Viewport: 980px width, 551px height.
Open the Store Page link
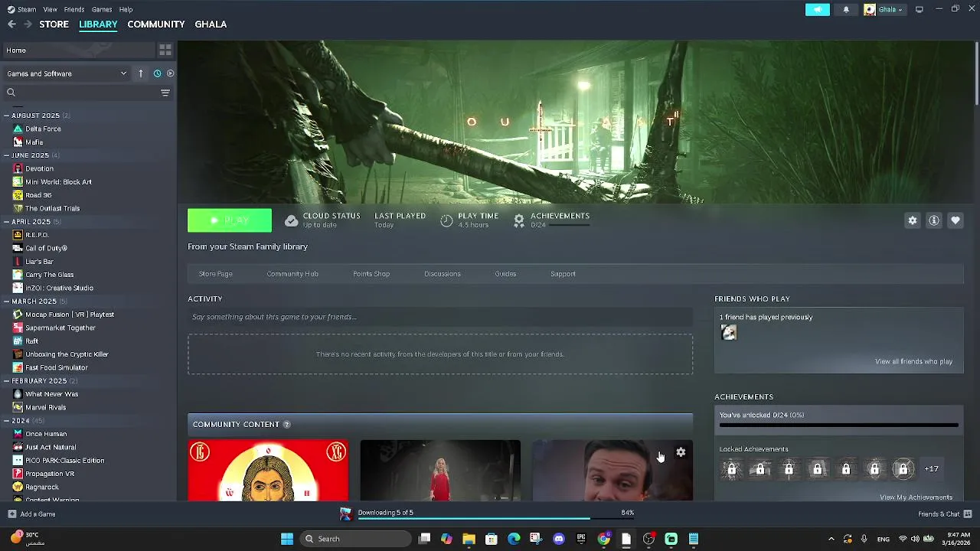click(x=215, y=274)
